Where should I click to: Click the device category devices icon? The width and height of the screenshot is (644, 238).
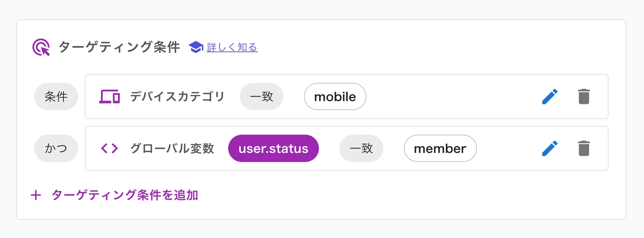(x=109, y=96)
